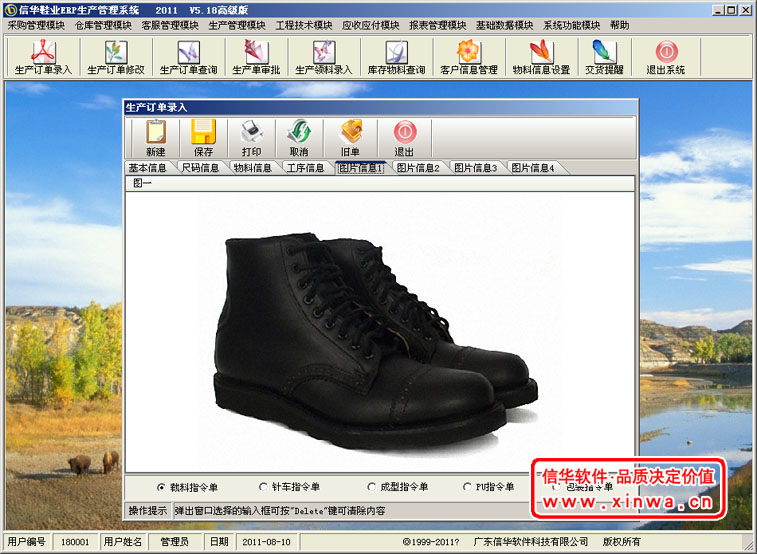Open 系统功能模块 menu

572,26
